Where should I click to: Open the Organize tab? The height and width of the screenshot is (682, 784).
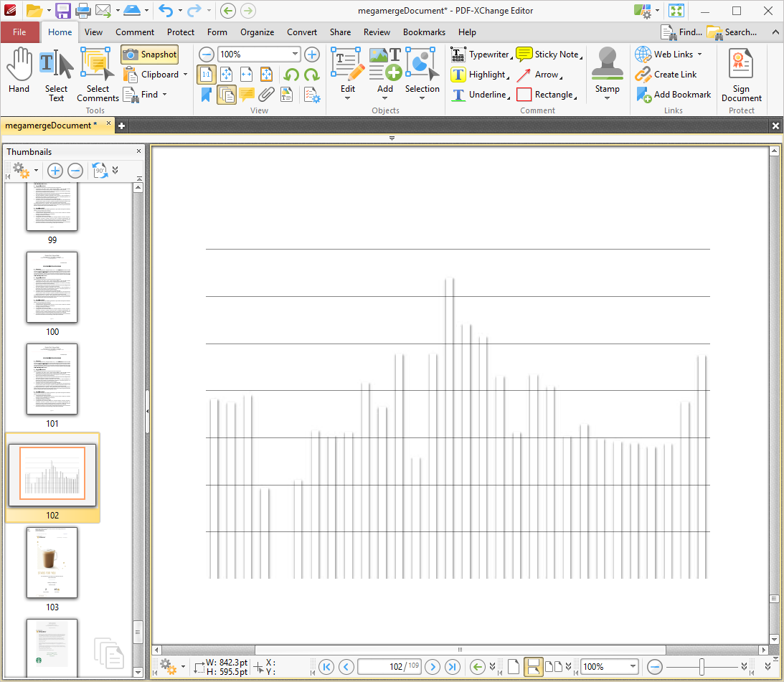[257, 32]
